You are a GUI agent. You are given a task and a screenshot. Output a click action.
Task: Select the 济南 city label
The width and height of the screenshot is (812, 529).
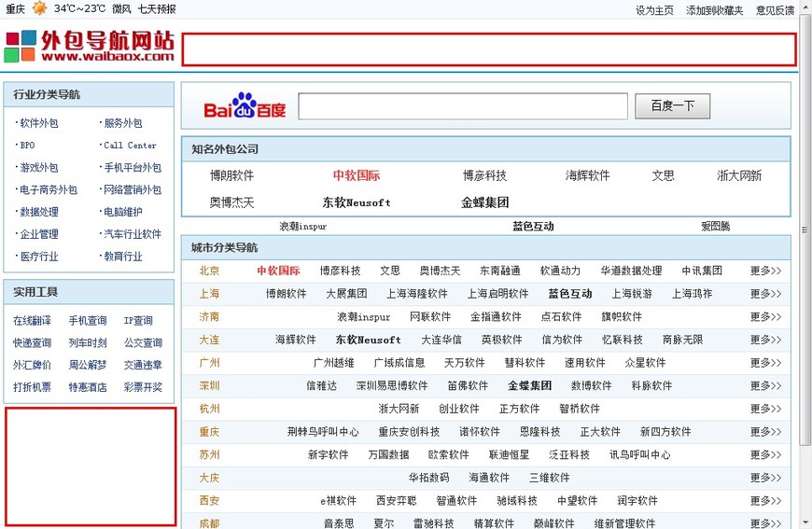click(x=209, y=317)
